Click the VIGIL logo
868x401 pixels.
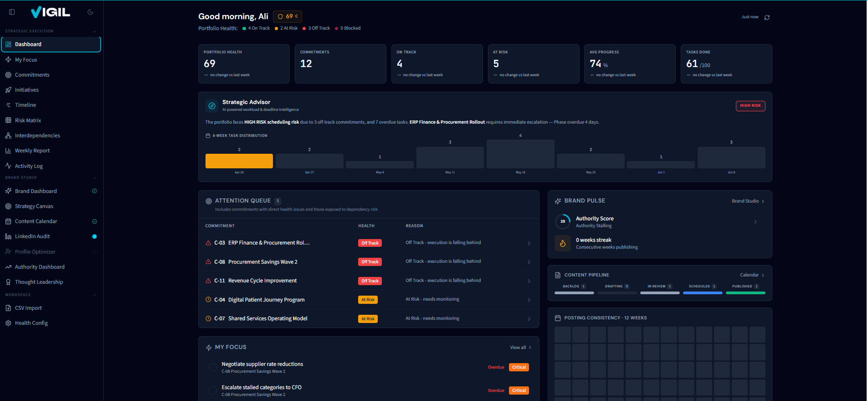click(x=51, y=12)
